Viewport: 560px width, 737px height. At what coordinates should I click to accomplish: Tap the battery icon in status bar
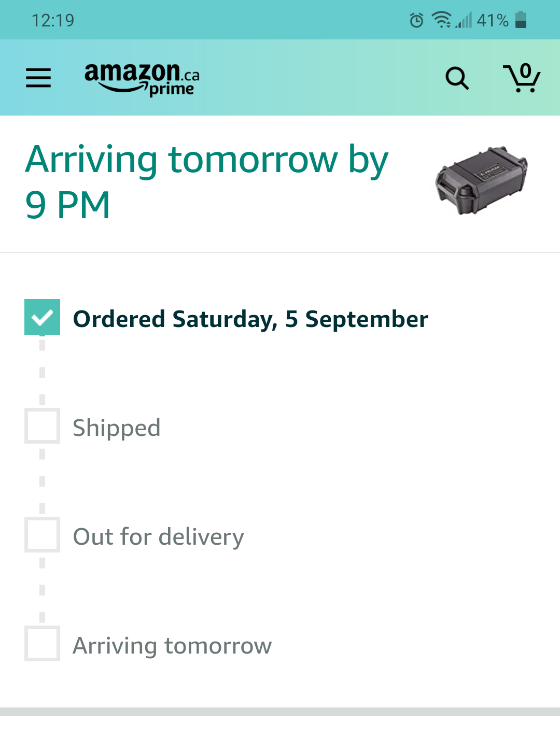tap(521, 20)
